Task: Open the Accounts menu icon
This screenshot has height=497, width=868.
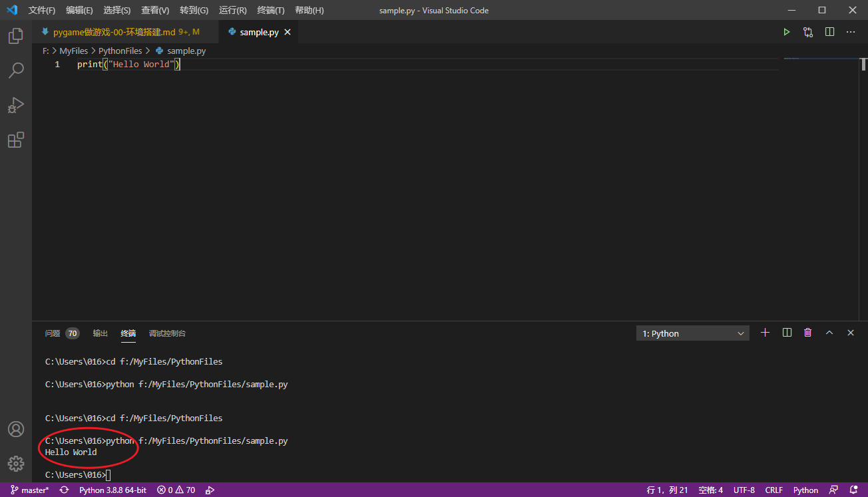Action: point(16,429)
